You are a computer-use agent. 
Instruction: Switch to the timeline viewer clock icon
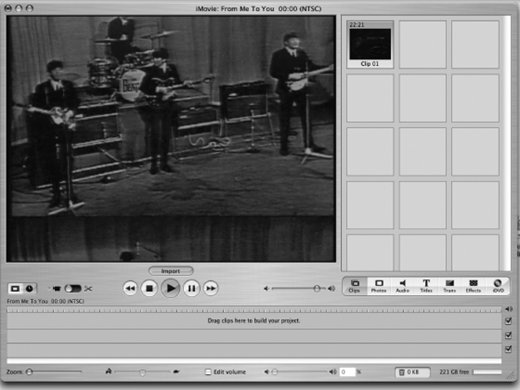[30, 288]
